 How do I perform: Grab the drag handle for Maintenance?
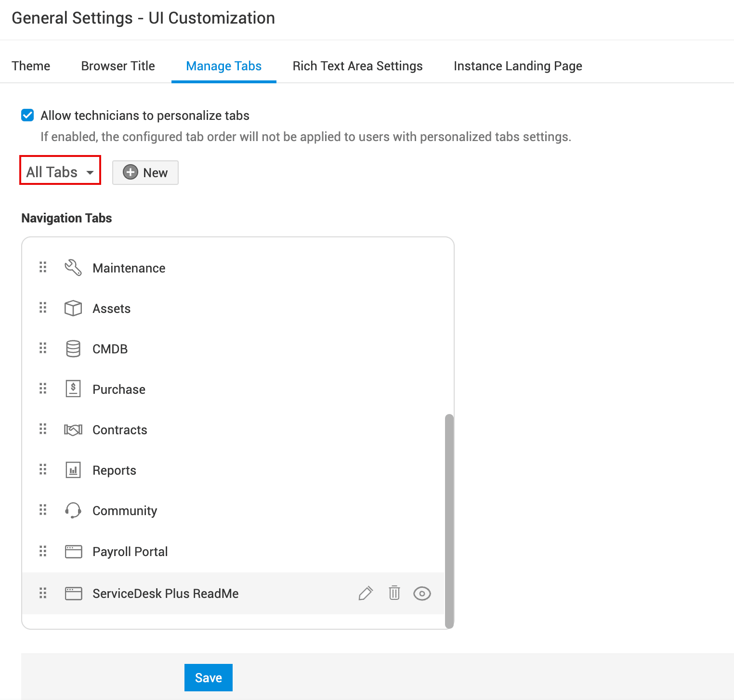[x=43, y=267]
